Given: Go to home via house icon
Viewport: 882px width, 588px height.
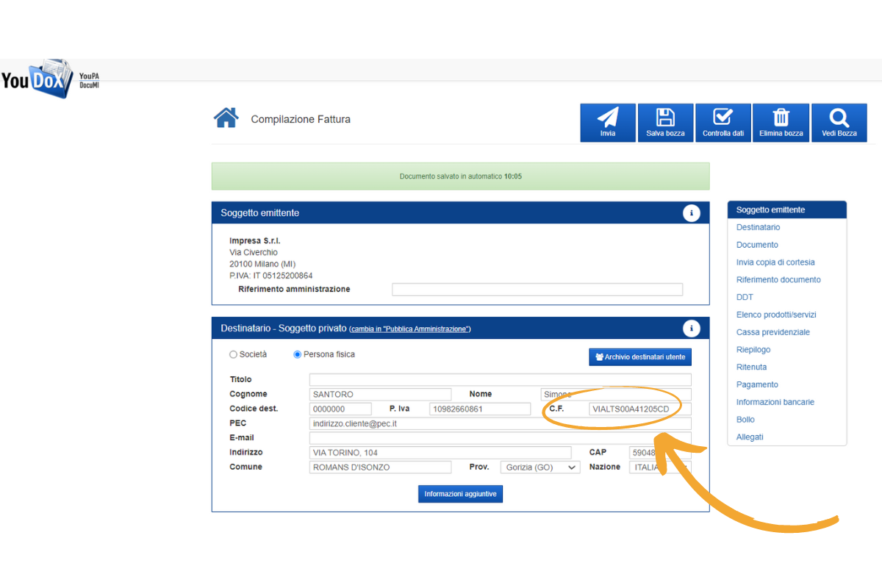Looking at the screenshot, I should pyautogui.click(x=226, y=118).
